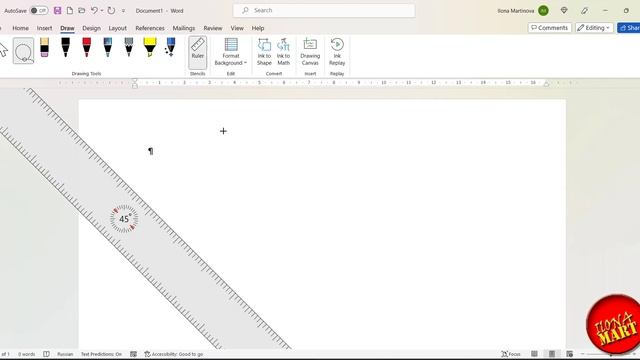Redo the last action

click(x=111, y=11)
